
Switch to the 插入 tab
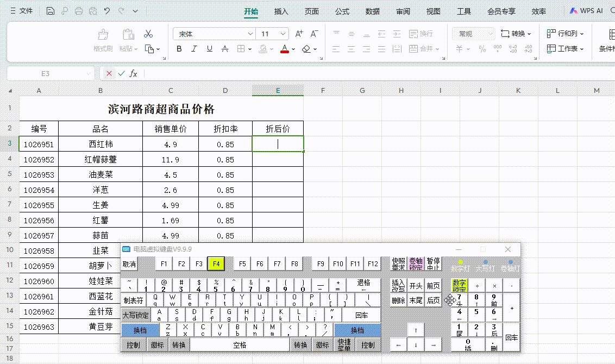point(281,11)
